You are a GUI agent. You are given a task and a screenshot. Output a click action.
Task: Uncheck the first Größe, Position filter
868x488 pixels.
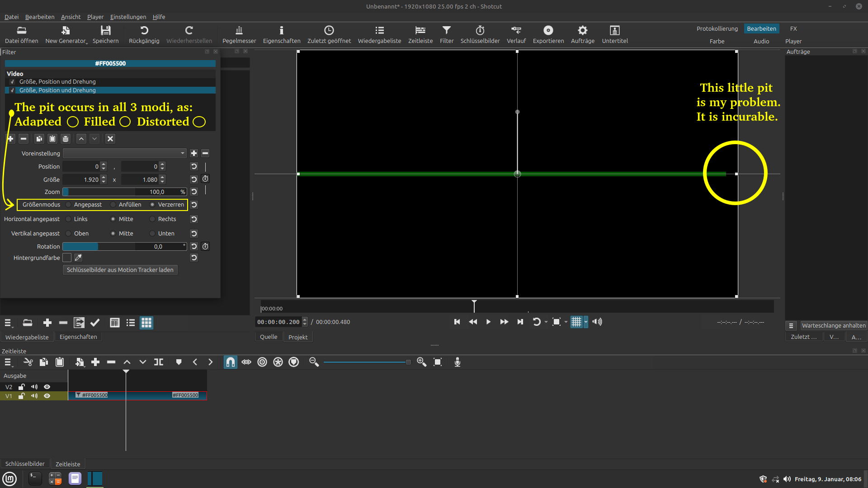click(12, 82)
